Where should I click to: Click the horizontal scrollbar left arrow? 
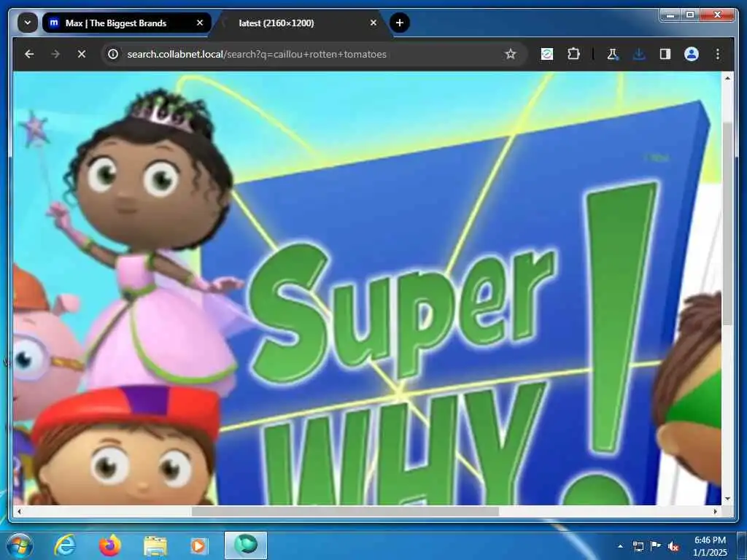(x=19, y=511)
